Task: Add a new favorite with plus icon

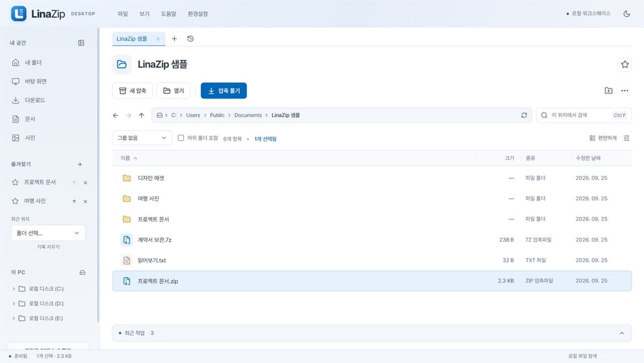Action: 80,164
